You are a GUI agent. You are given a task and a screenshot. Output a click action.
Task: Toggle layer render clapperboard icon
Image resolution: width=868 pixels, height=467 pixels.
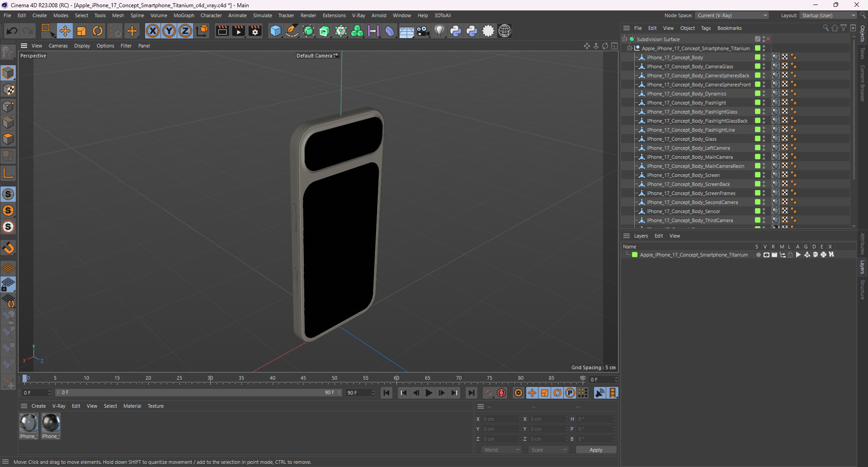click(x=774, y=255)
